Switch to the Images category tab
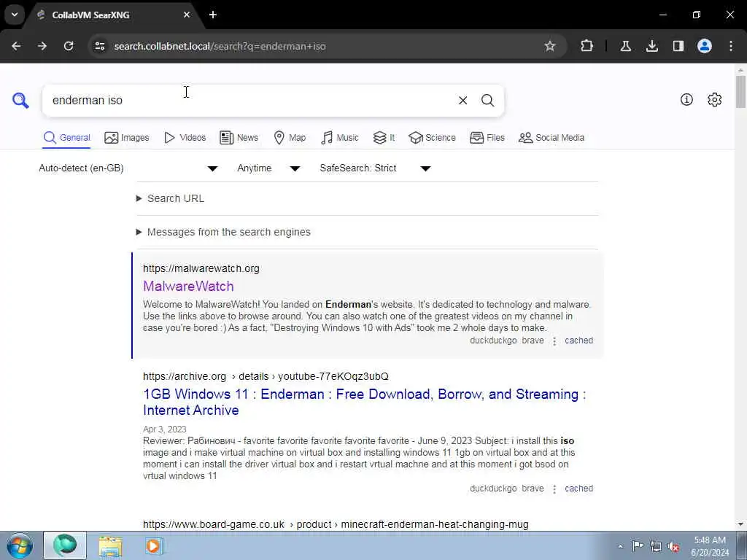Image resolution: width=747 pixels, height=560 pixels. (127, 138)
